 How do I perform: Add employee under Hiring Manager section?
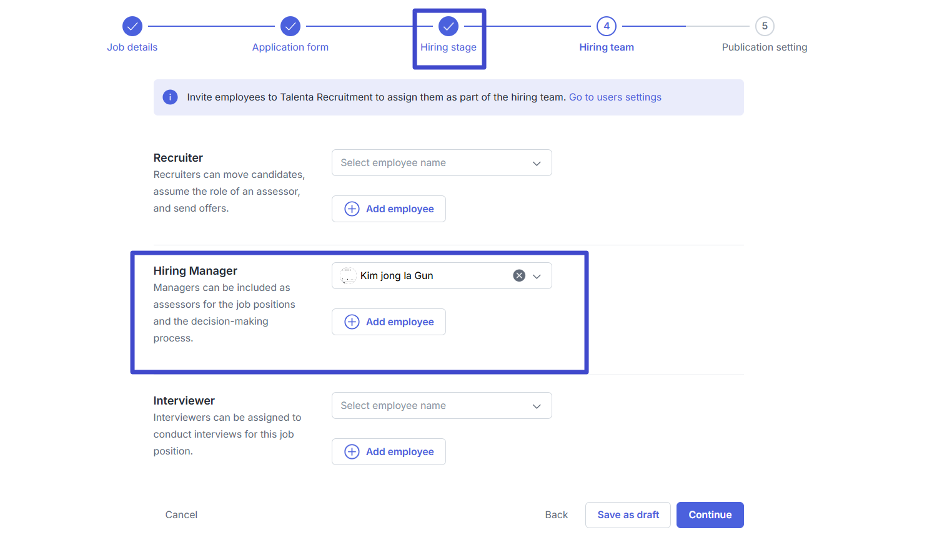click(x=389, y=322)
